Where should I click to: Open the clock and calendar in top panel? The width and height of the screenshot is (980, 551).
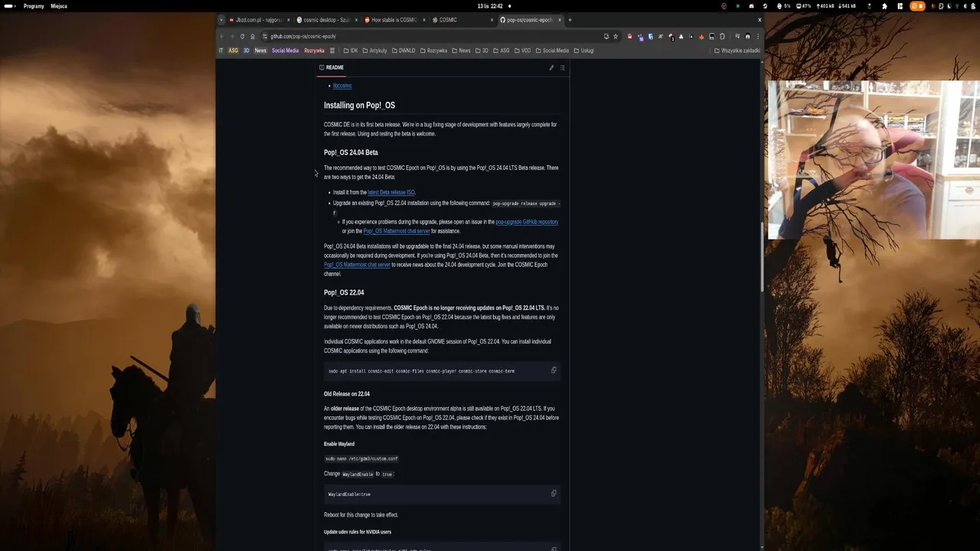[490, 6]
